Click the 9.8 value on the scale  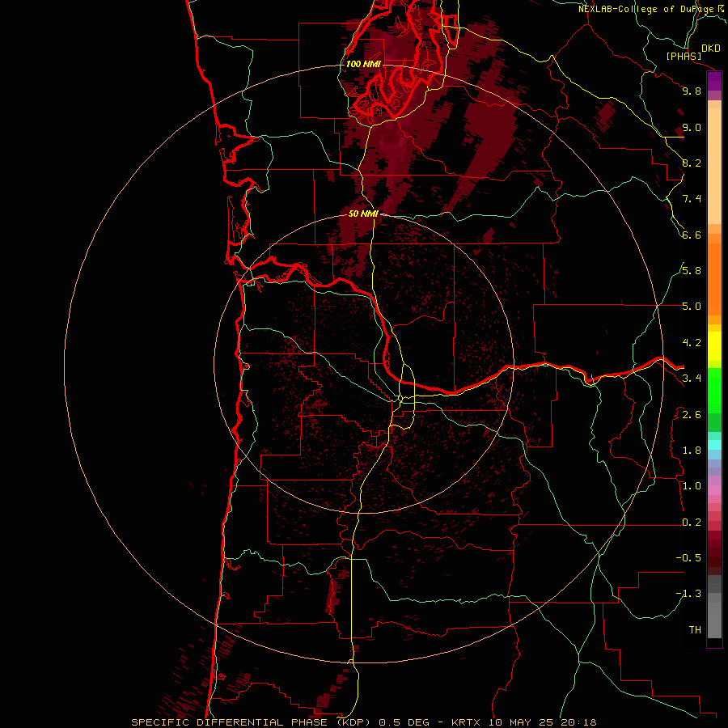pos(692,91)
